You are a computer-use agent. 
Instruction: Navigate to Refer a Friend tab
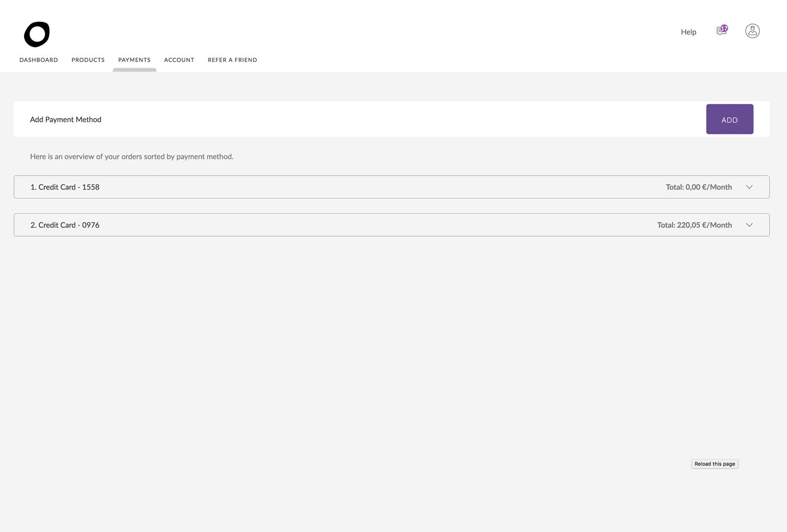[x=232, y=60]
